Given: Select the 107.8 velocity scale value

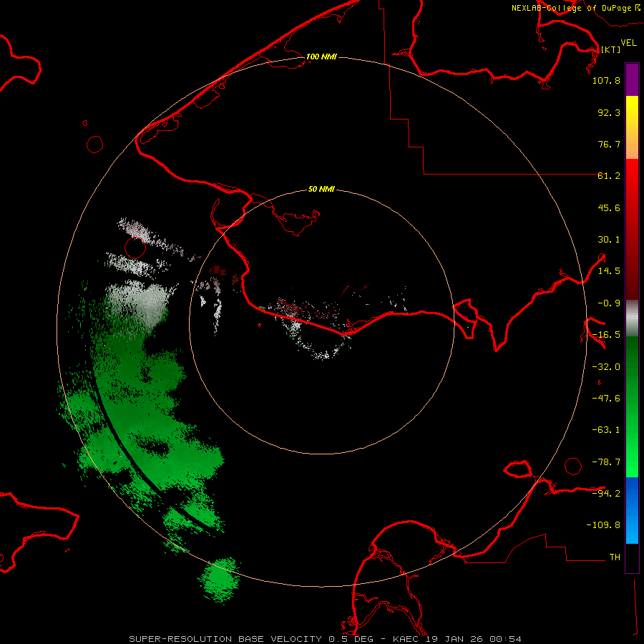Looking at the screenshot, I should pos(606,80).
